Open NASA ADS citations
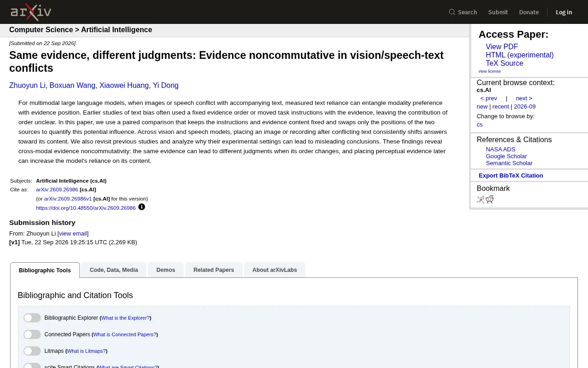 (501, 149)
